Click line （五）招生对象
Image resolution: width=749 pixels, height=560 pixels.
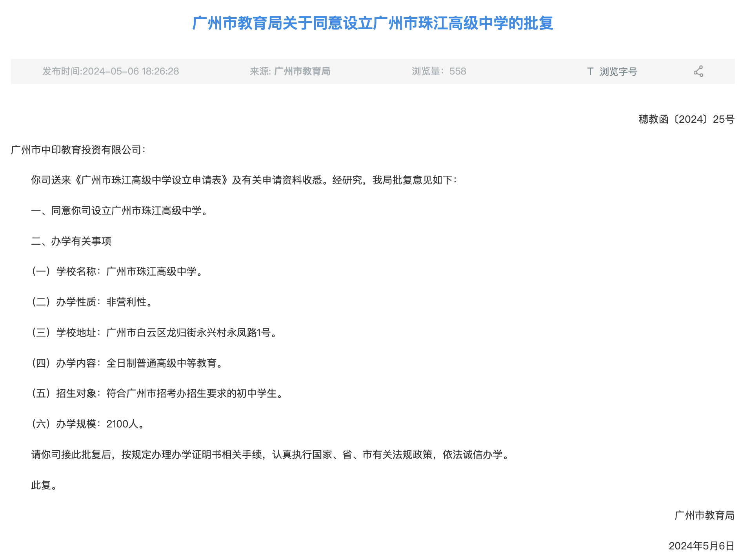157,393
